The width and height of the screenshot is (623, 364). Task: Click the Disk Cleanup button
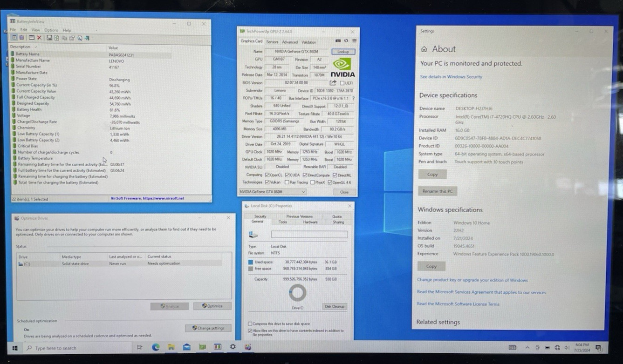click(x=334, y=306)
